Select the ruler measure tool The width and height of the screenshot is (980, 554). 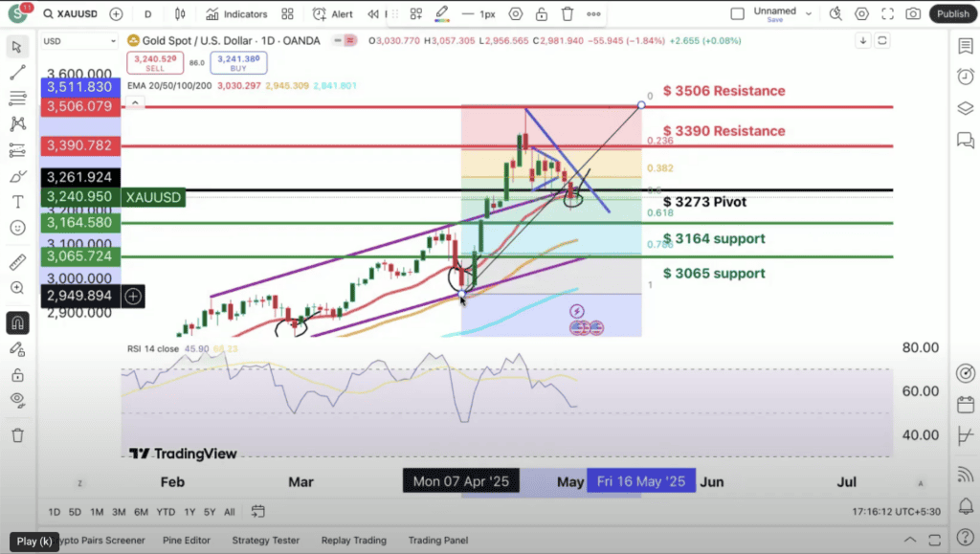coord(17,262)
